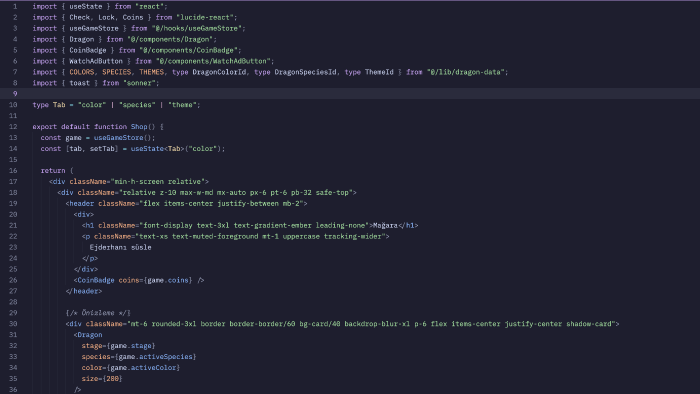Click the Tab type name on line 10

[x=59, y=105]
